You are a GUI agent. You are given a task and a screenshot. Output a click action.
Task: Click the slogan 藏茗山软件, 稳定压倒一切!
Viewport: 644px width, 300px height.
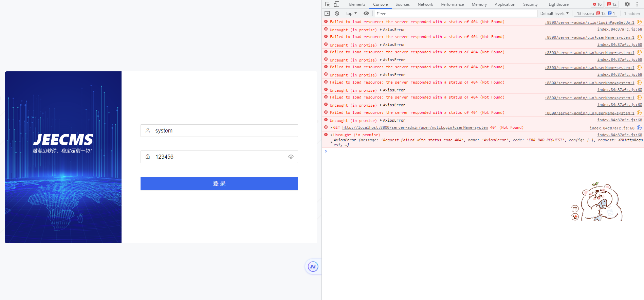(x=62, y=151)
